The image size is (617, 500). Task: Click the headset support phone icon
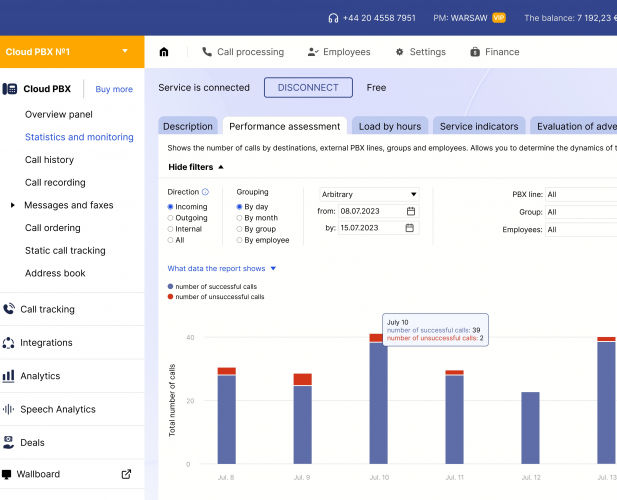[x=333, y=18]
